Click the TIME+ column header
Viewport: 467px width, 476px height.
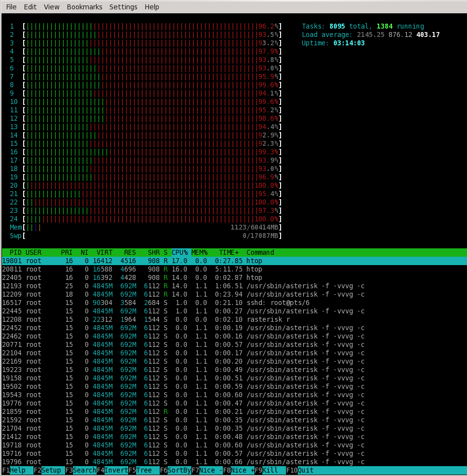229,252
